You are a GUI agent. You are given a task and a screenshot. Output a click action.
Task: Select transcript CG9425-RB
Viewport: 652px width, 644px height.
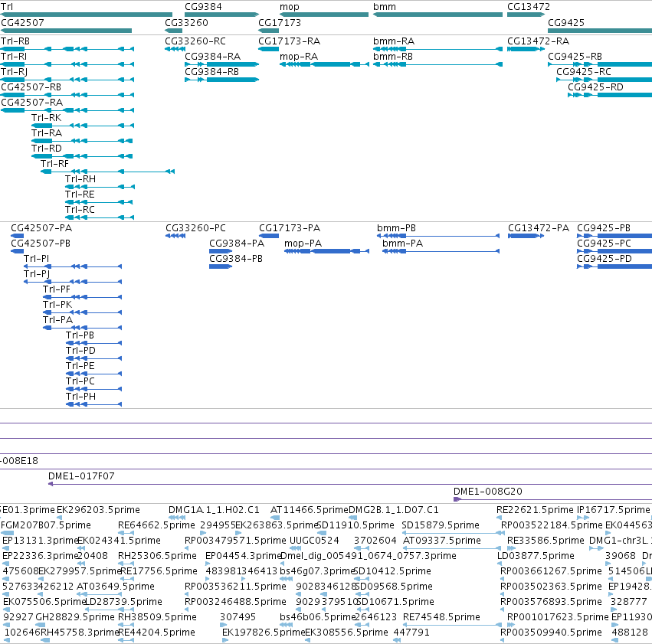(x=600, y=64)
